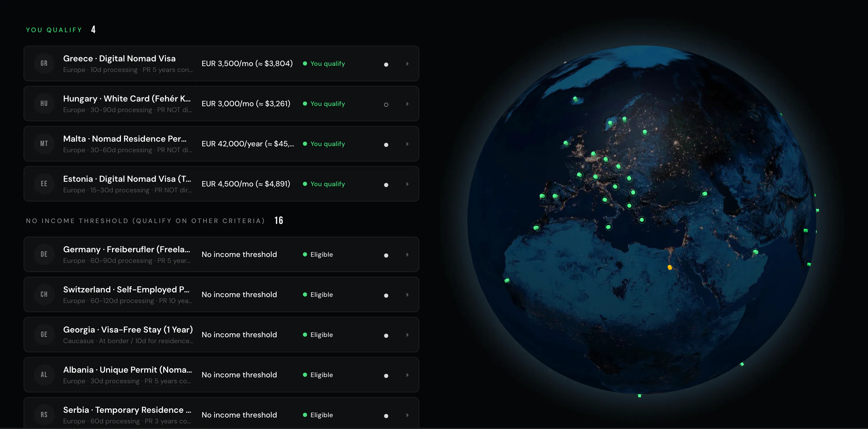Click the HU country badge for Hungary
868x429 pixels.
[x=44, y=103]
